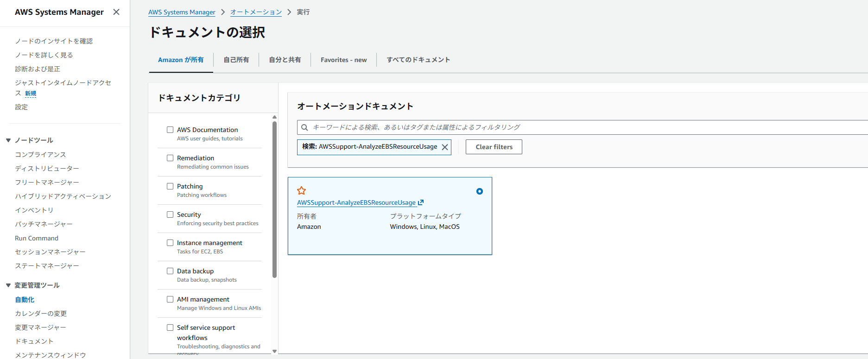Open Run Command in sidebar
Viewport: 868px width, 359px height.
click(x=37, y=238)
